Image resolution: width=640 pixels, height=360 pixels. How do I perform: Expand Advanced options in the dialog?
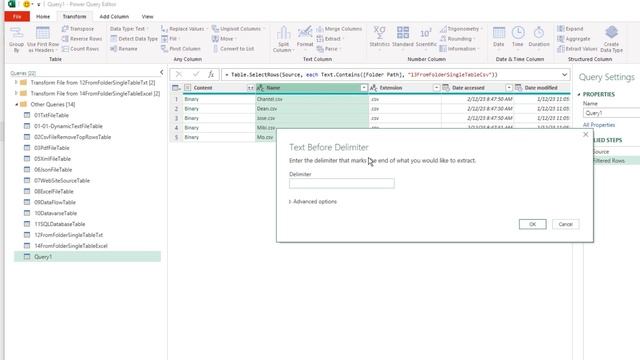(313, 202)
